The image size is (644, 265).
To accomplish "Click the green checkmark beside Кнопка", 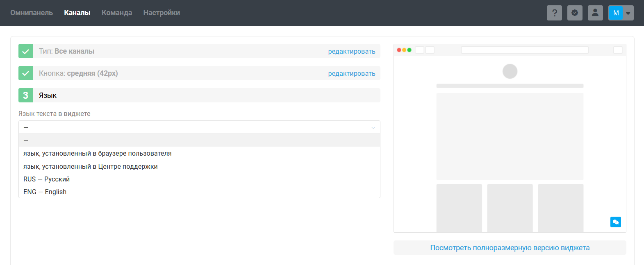I will (25, 73).
